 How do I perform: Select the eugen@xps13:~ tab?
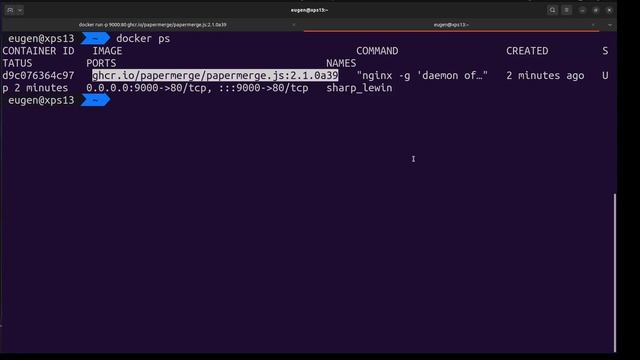tap(451, 25)
